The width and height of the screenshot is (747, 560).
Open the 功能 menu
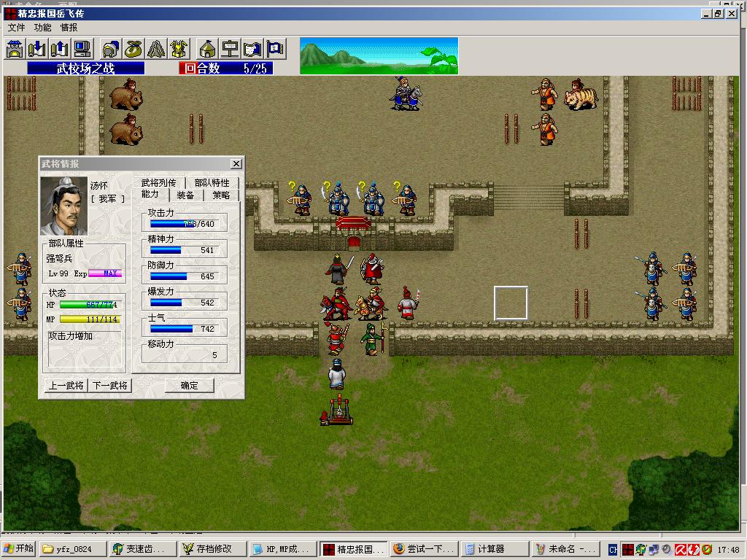point(42,28)
